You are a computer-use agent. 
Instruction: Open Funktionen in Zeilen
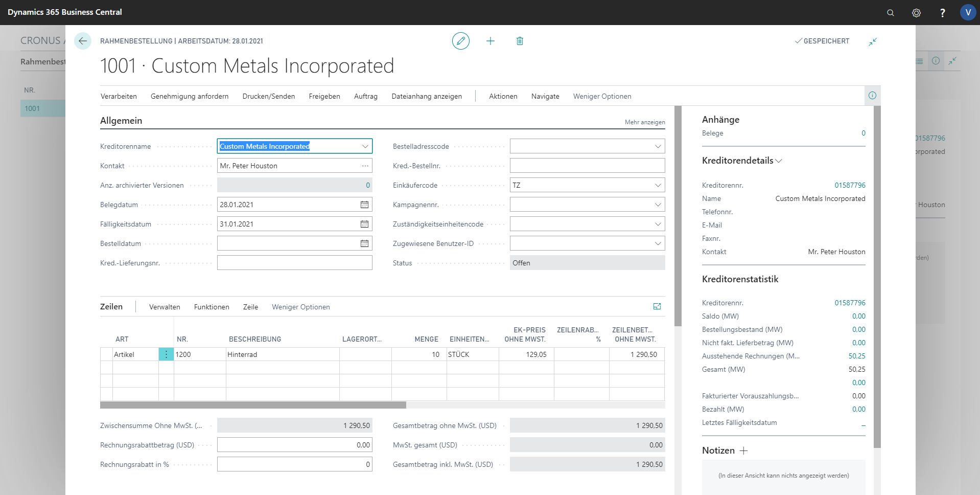tap(212, 307)
